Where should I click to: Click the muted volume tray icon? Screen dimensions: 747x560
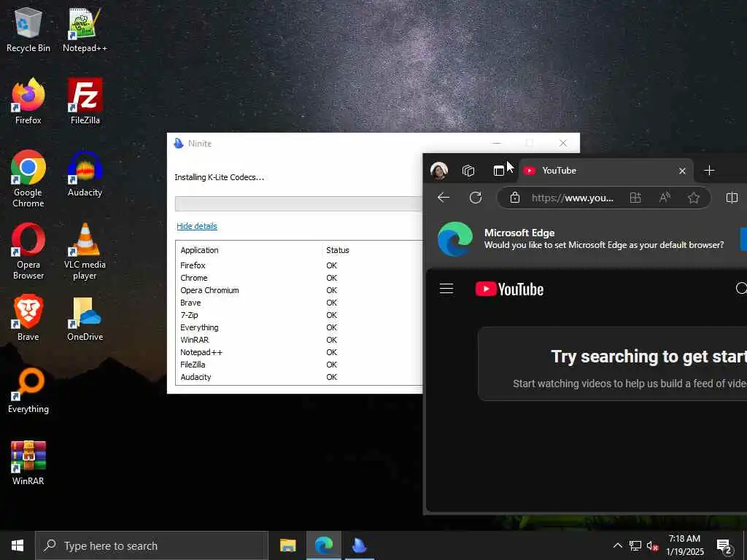[x=652, y=545]
